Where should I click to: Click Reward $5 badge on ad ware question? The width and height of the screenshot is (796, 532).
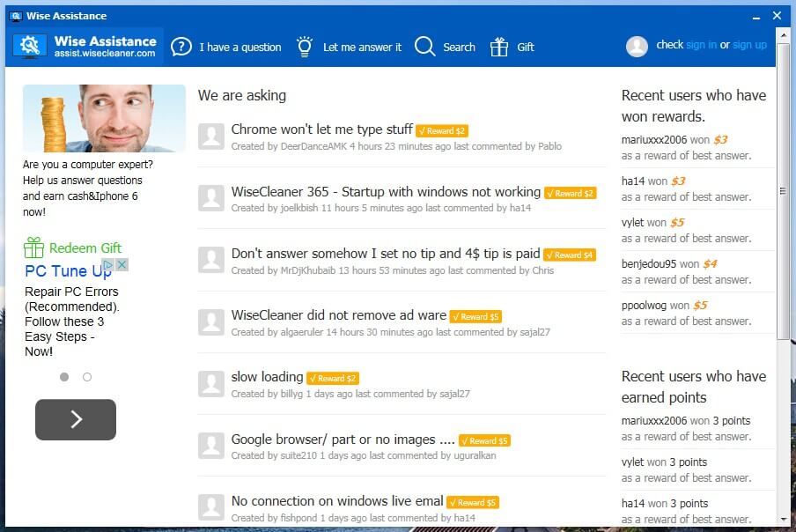pyautogui.click(x=475, y=317)
